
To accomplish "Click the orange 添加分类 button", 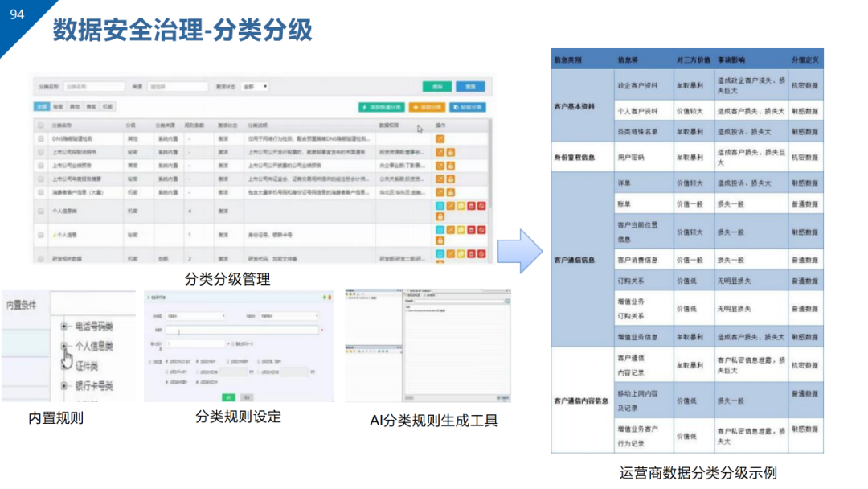I will tap(428, 107).
